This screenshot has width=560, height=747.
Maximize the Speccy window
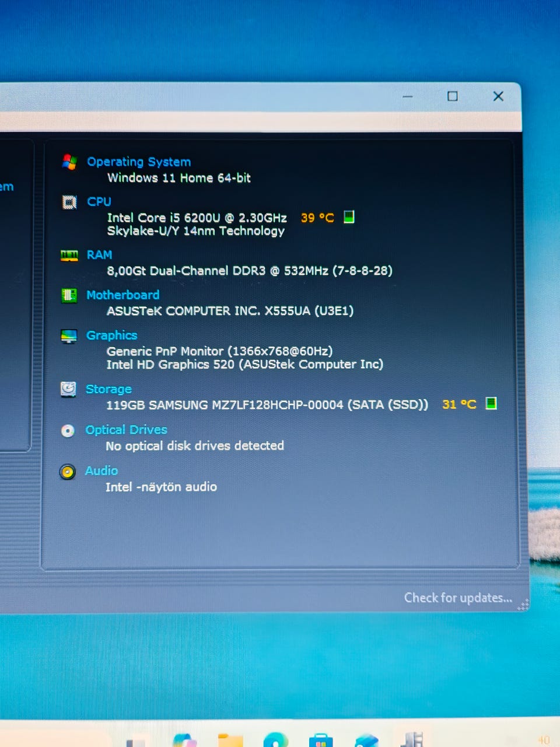pos(453,96)
